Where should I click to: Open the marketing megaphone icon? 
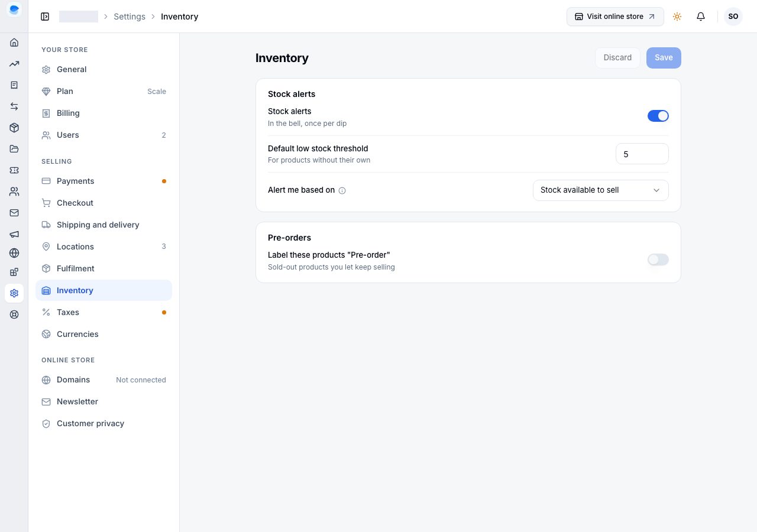pos(14,234)
